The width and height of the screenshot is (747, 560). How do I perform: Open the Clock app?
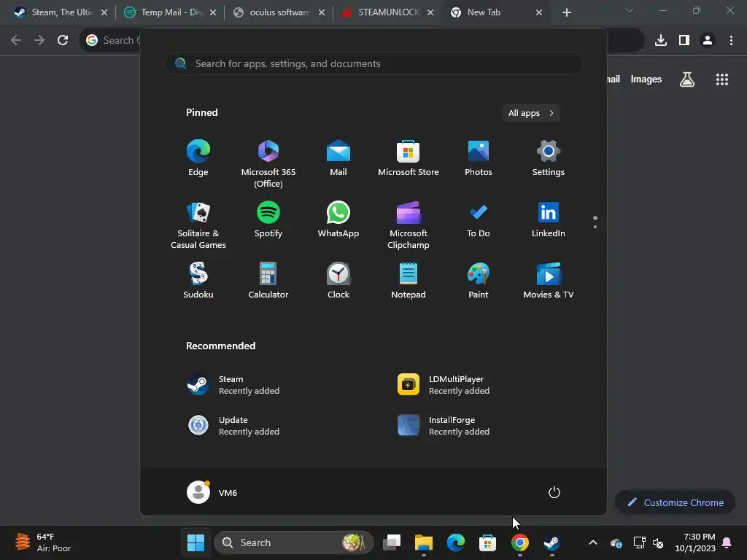tap(338, 281)
